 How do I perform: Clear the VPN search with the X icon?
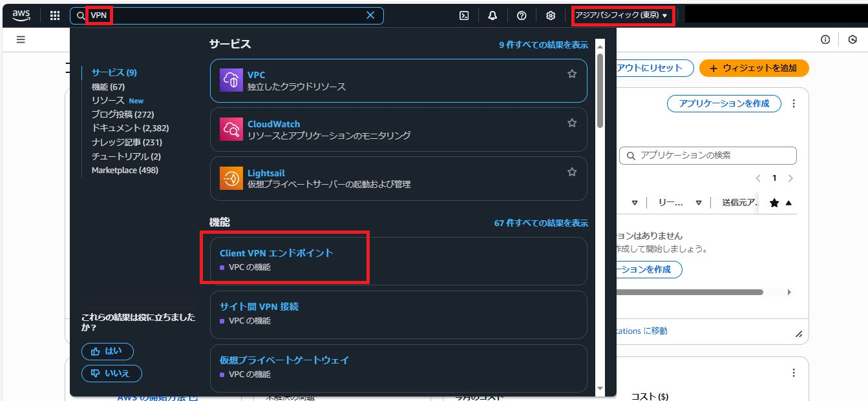[370, 15]
